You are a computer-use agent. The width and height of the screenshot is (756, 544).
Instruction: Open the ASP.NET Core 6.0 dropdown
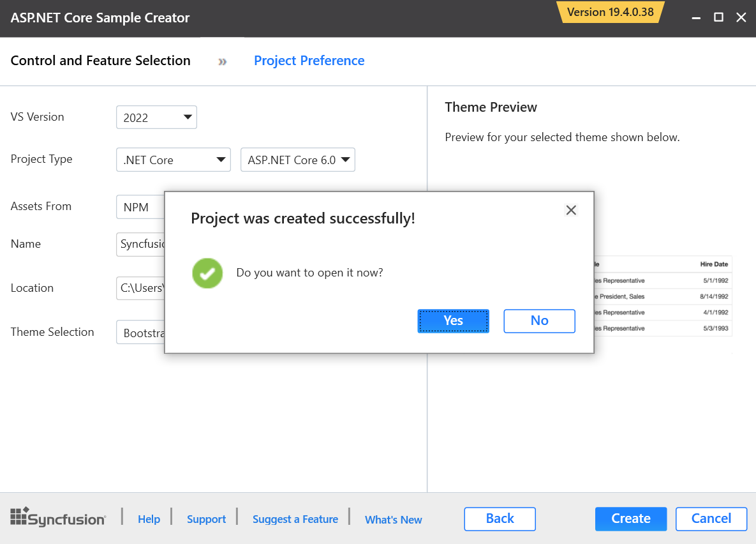click(297, 160)
